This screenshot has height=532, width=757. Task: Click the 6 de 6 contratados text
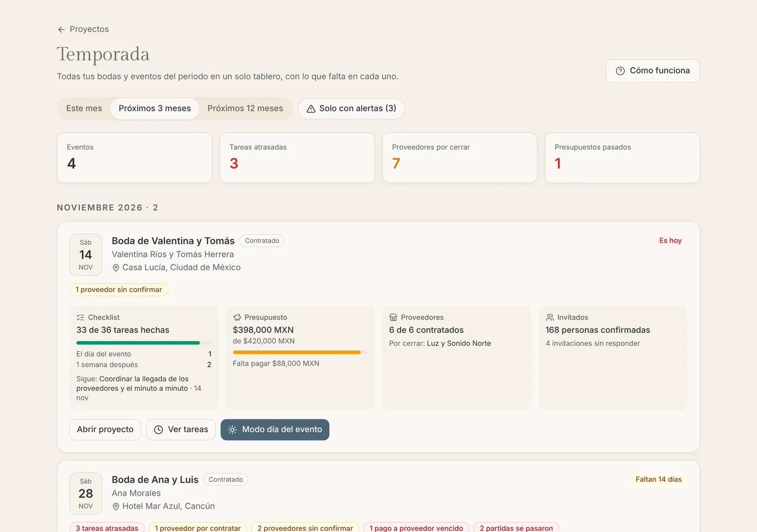427,330
